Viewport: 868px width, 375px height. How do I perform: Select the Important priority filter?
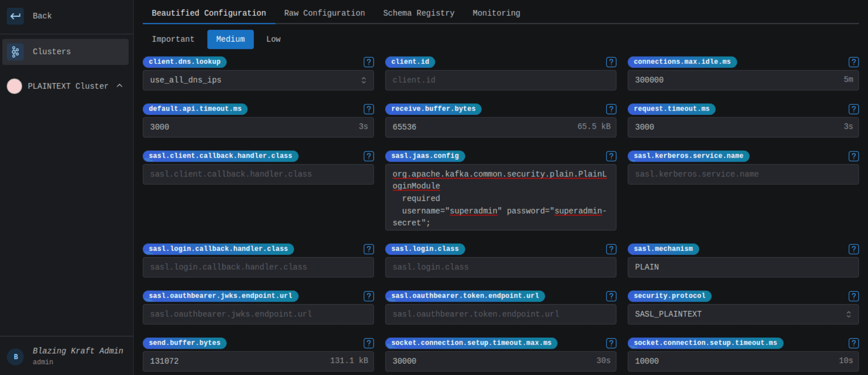(x=173, y=39)
